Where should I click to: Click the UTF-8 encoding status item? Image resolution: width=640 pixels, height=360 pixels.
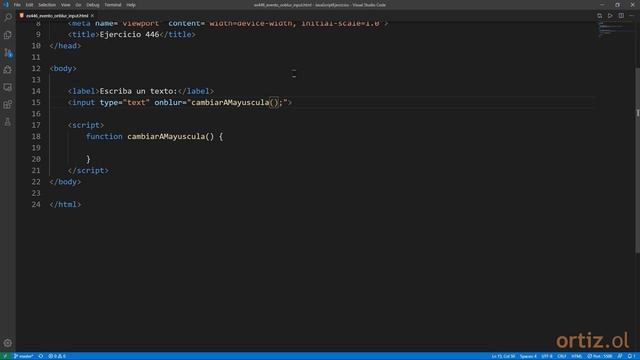coord(547,356)
